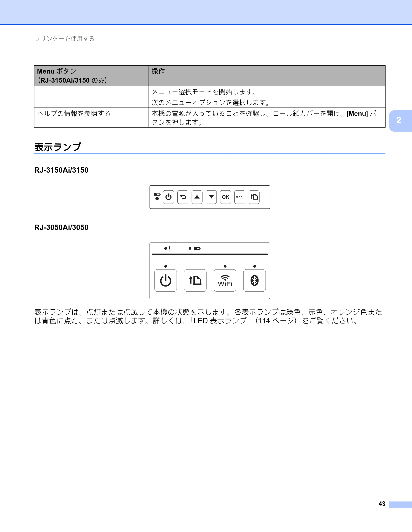Click the down arrow button on RJ-3150 panel
Screen dimensions: 412x532
tap(211, 197)
